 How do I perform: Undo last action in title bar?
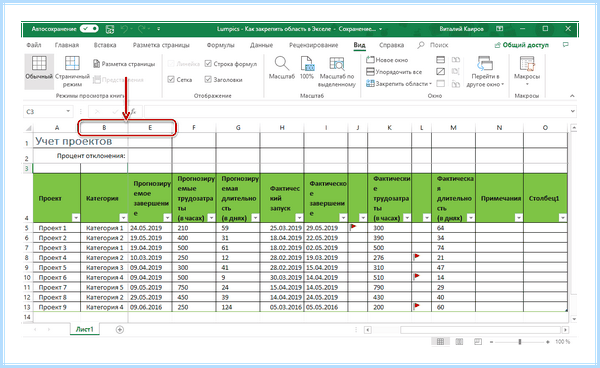click(x=124, y=29)
